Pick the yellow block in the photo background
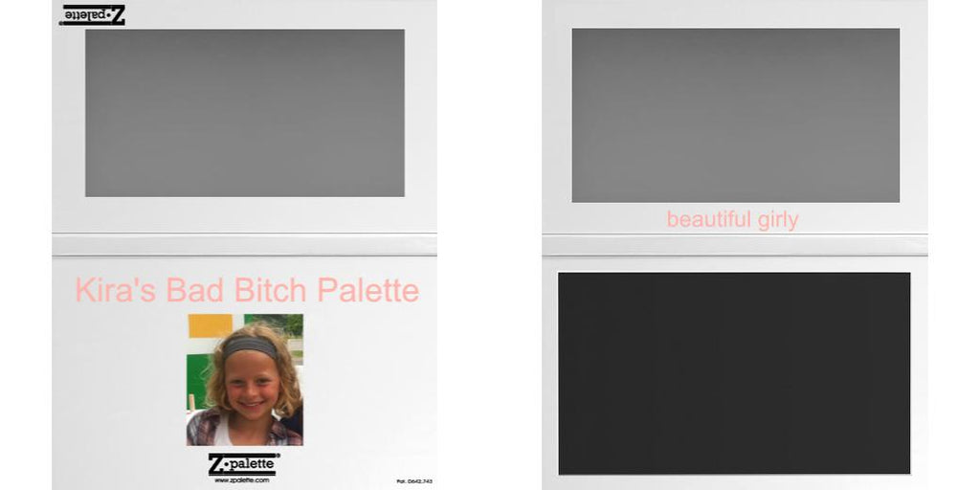980x490 pixels. (201, 325)
